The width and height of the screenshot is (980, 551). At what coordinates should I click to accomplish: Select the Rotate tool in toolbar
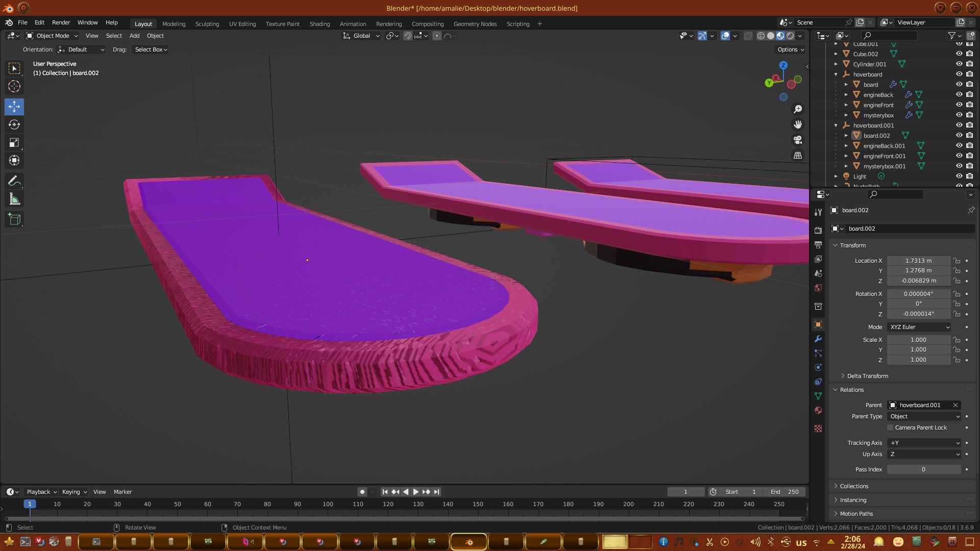(14, 125)
